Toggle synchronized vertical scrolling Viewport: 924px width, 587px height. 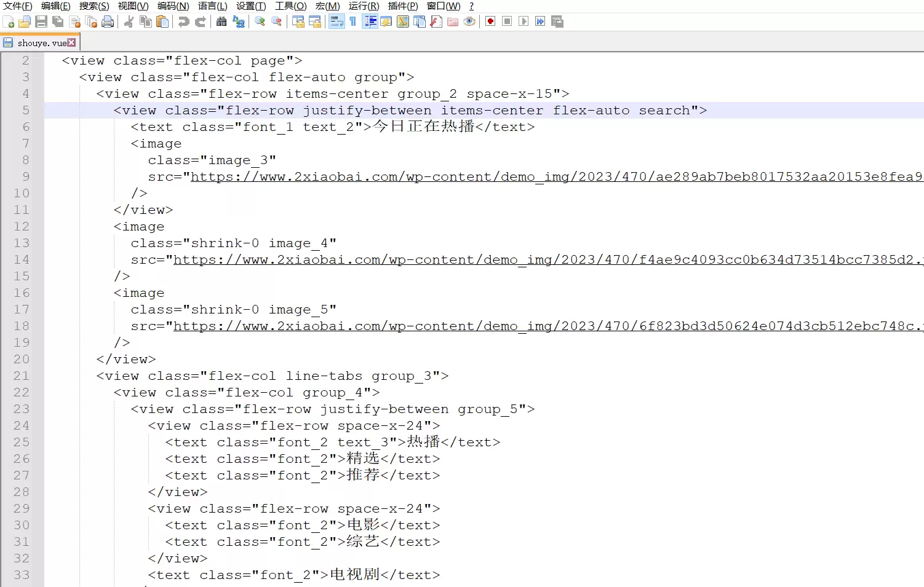(298, 22)
